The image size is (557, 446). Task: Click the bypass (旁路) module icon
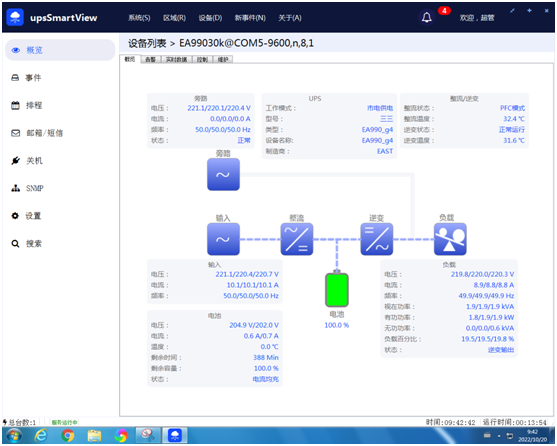tap(223, 174)
